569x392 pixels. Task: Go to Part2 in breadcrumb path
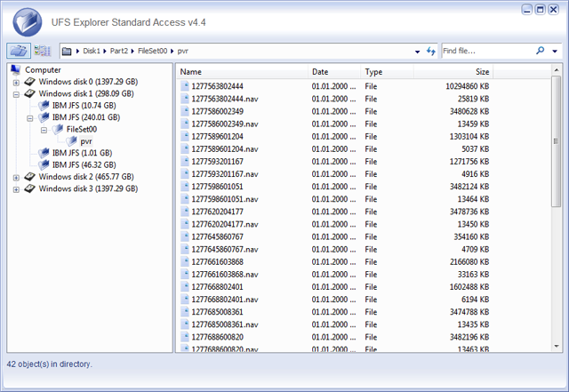pos(119,51)
